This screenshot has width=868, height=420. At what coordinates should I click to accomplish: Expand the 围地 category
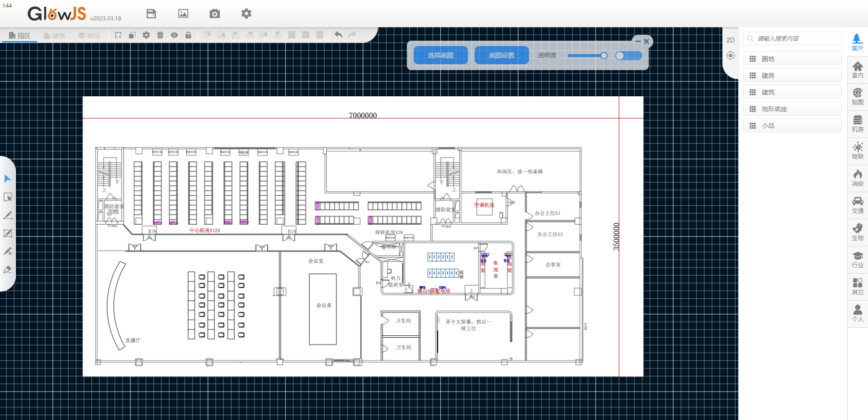coord(793,59)
